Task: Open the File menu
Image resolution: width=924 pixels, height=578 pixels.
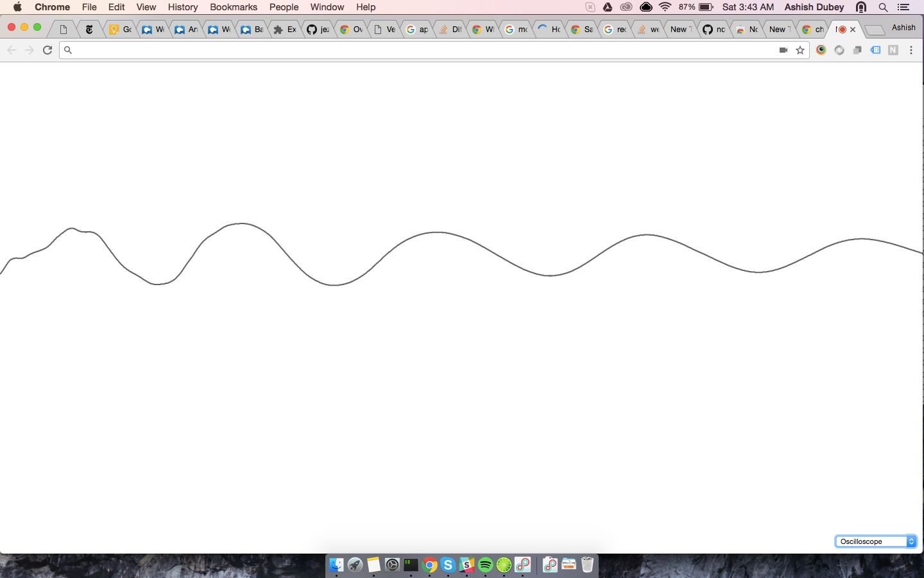Action: [x=89, y=7]
